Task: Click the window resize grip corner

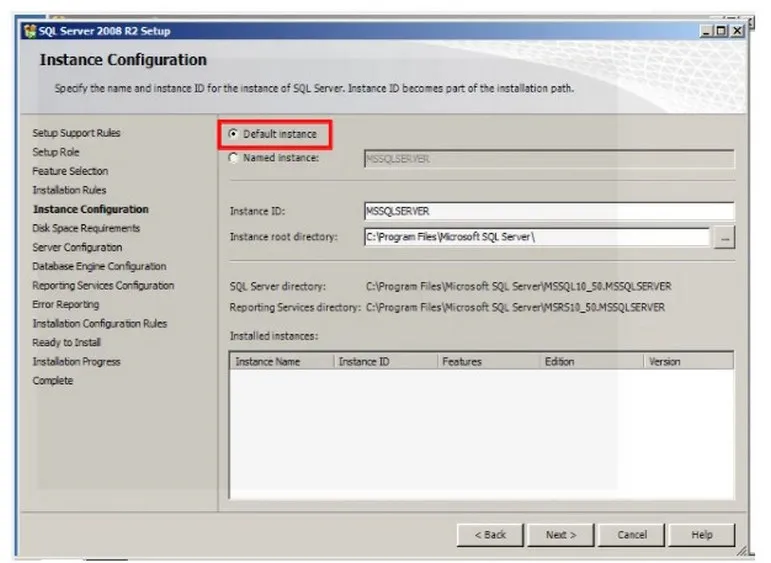Action: click(742, 551)
